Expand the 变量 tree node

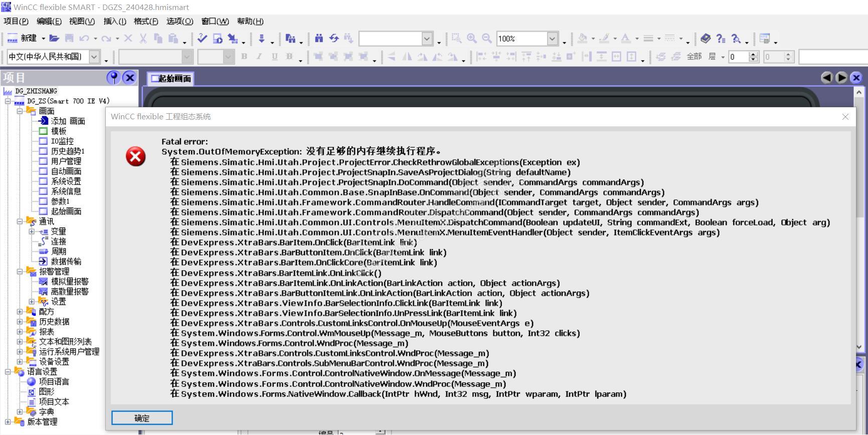pyautogui.click(x=32, y=231)
